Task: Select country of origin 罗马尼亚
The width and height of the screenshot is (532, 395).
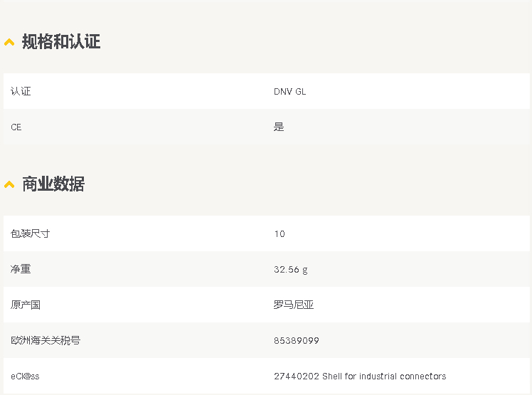Action: (294, 305)
